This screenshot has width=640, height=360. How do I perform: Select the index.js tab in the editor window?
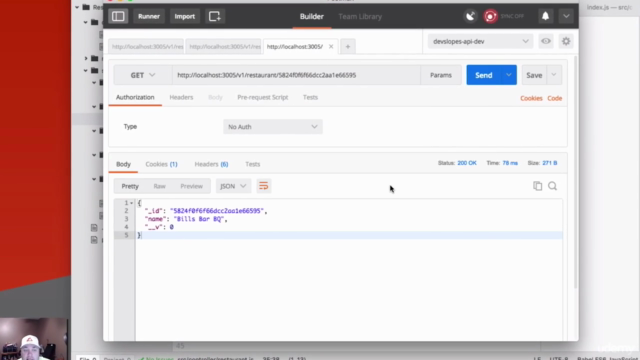(x=609, y=7)
